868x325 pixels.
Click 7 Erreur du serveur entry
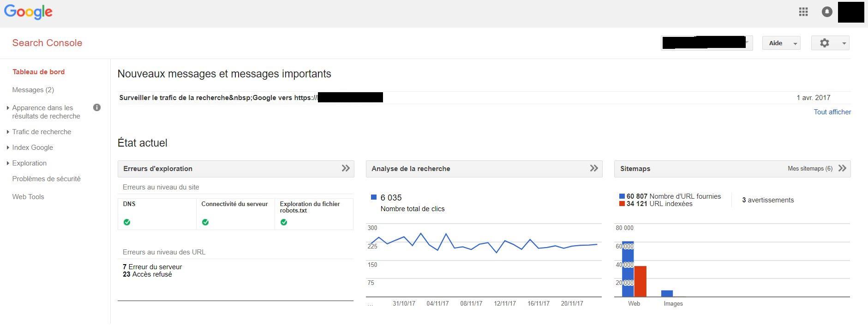(152, 267)
